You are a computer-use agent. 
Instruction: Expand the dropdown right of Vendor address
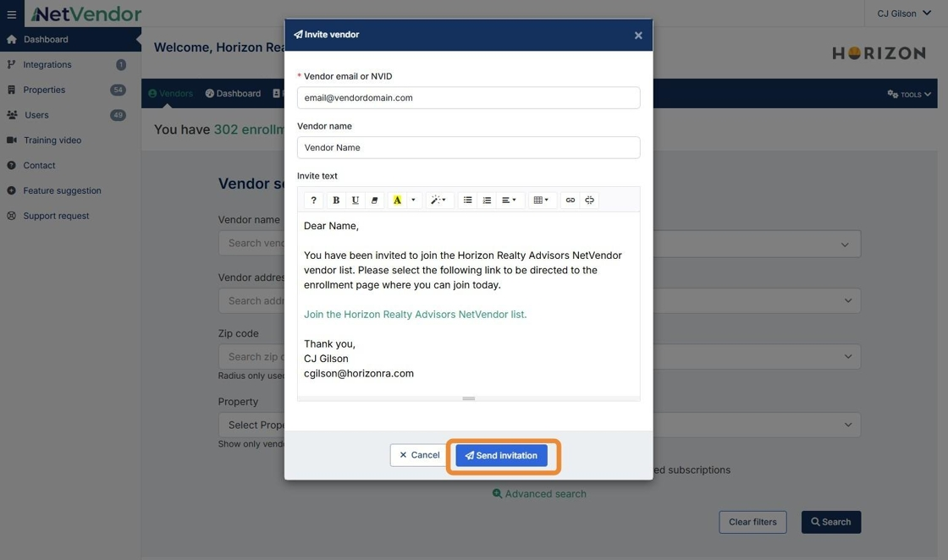point(848,301)
